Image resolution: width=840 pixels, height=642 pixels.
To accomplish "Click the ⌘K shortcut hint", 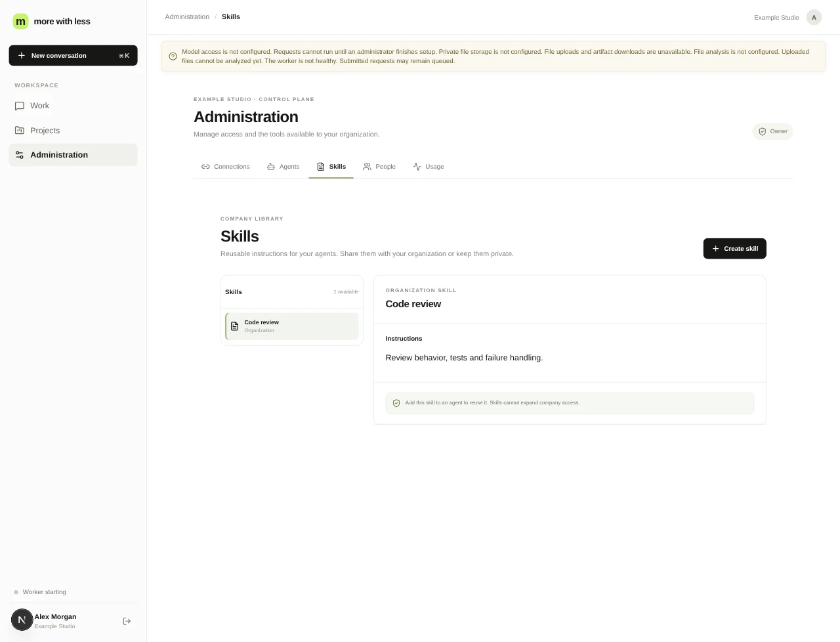I will pyautogui.click(x=124, y=56).
